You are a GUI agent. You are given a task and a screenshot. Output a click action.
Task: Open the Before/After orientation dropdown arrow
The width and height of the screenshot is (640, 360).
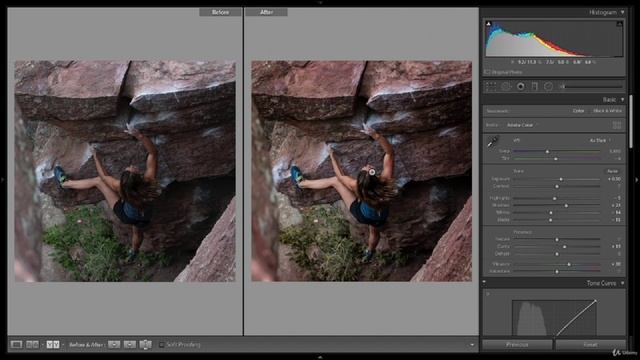(63, 344)
